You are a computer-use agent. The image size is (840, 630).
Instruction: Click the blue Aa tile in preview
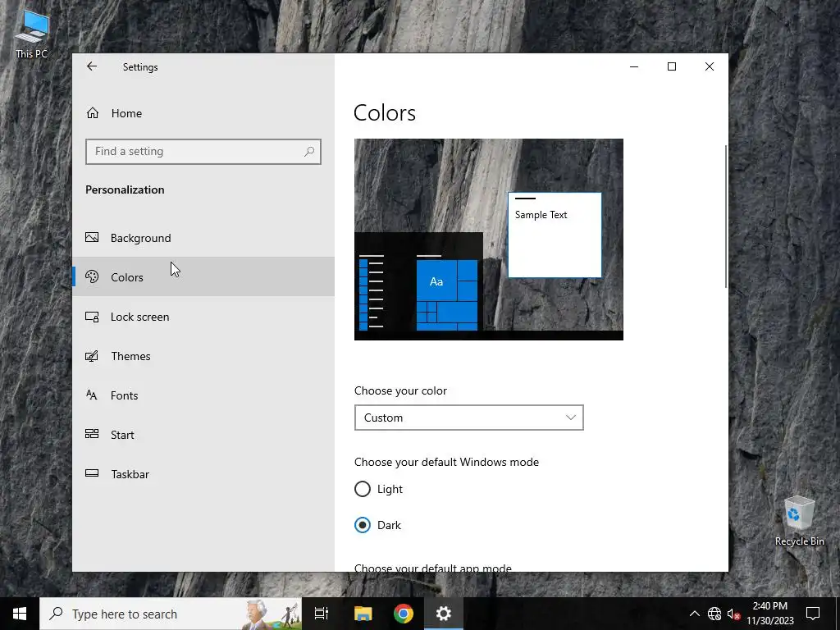436,281
